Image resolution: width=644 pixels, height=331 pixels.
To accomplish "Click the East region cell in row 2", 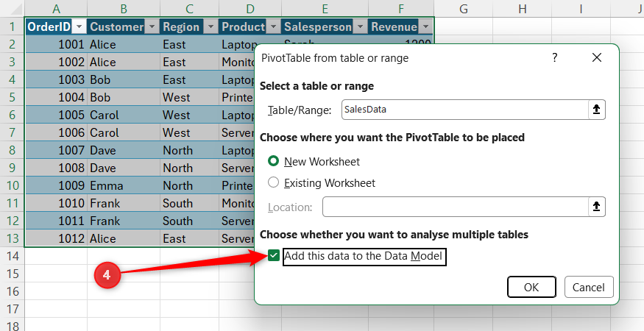I will pyautogui.click(x=189, y=44).
